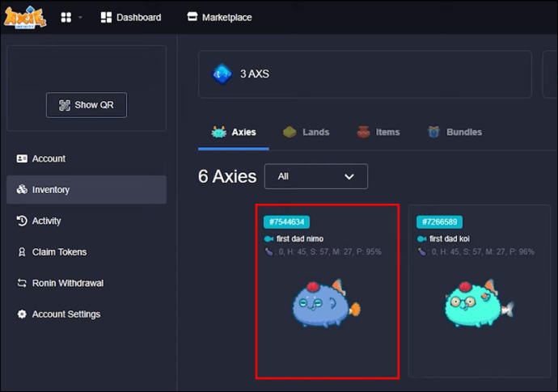
Task: Open the apps grid icon
Action: click(66, 18)
